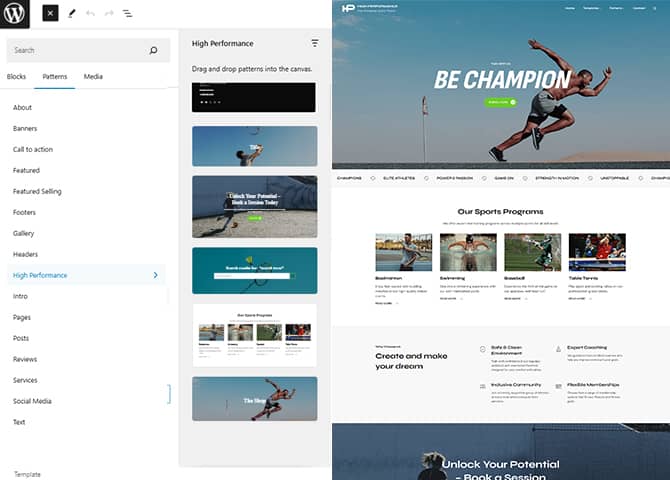Image resolution: width=670 pixels, height=480 pixels.
Task: Switch to the Media tab
Action: pyautogui.click(x=93, y=77)
